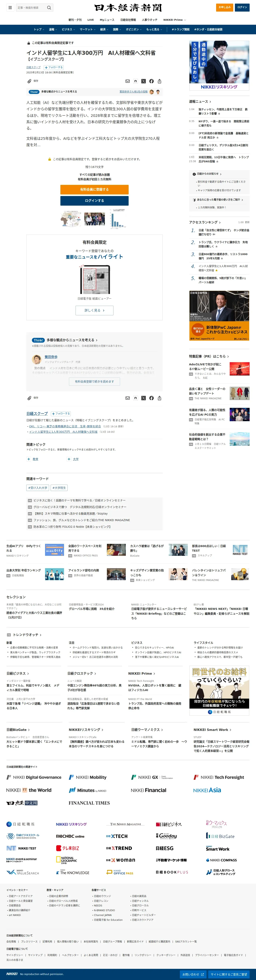Viewport: 256px width, 980px height.
Task: Share by email icon under headline date
Action: click(127, 81)
